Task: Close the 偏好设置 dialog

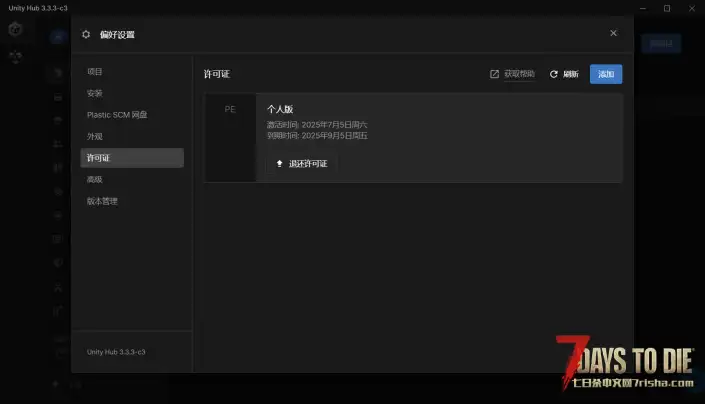Action: point(613,33)
